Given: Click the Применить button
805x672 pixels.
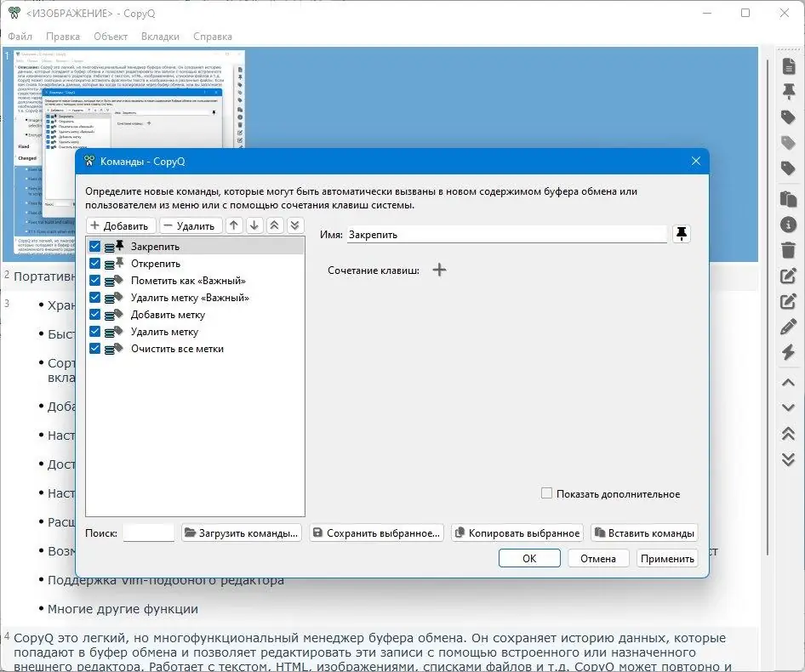Looking at the screenshot, I should pos(667,558).
